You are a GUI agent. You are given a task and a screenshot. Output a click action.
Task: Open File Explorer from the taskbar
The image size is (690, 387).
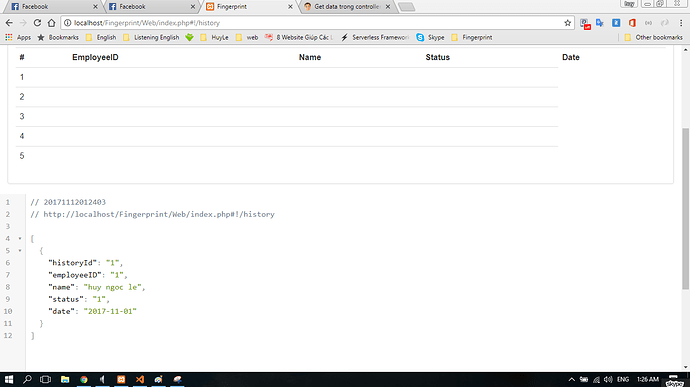65,379
